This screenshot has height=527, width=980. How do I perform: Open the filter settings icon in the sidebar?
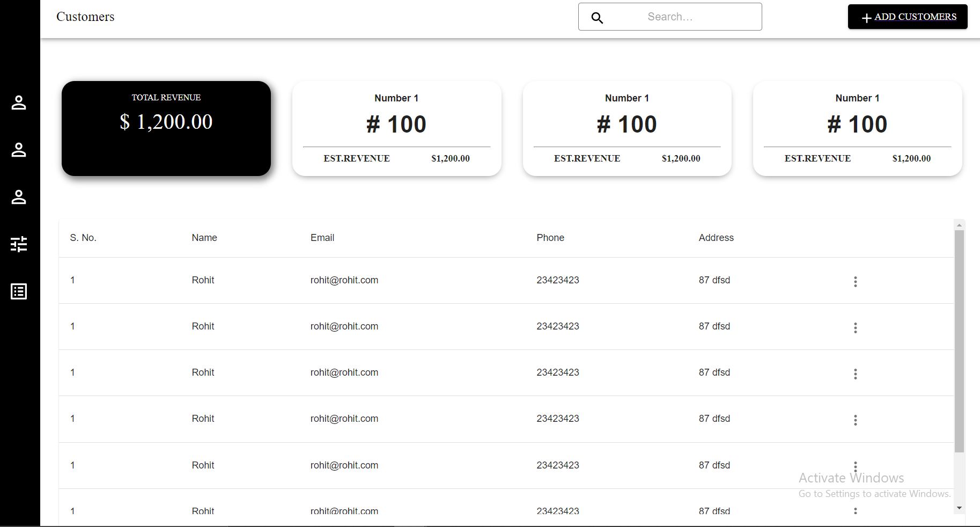click(x=19, y=244)
